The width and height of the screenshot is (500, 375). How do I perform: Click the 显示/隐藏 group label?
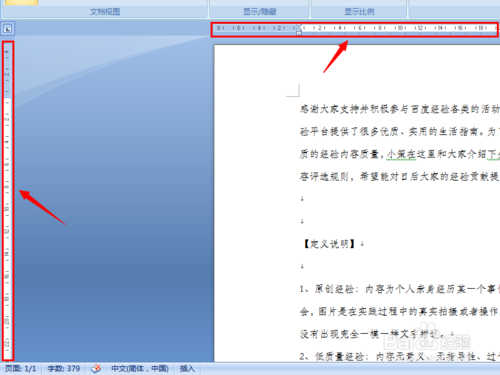[260, 12]
